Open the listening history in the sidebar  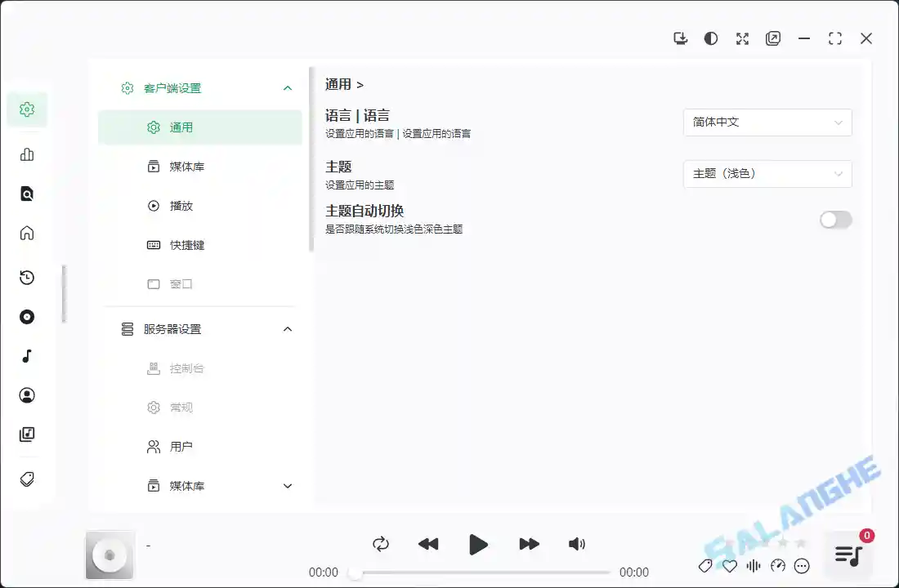[x=27, y=278]
